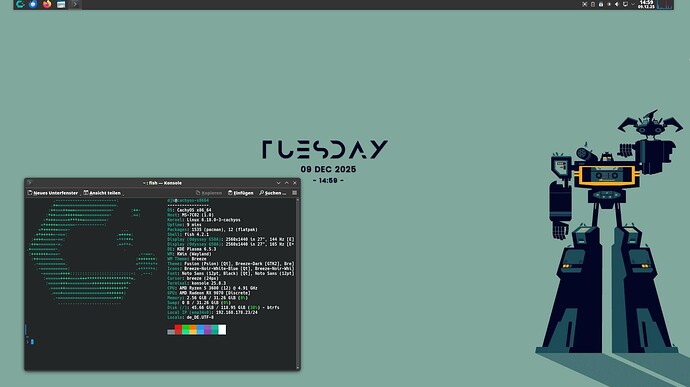Click the Suchen toolbar button

272,193
